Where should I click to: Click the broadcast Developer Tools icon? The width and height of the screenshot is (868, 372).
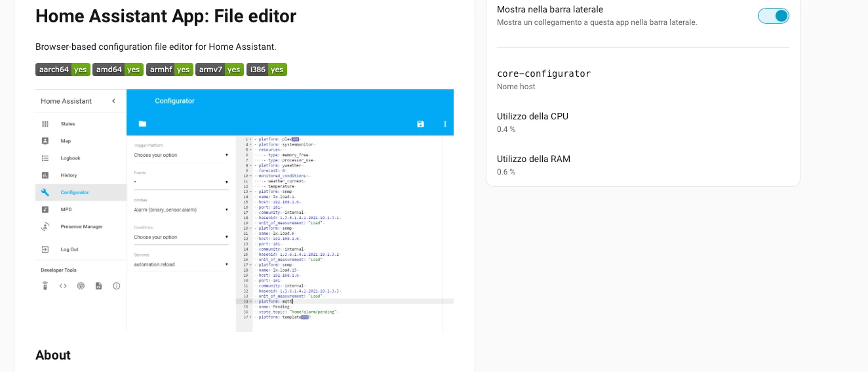point(81,285)
